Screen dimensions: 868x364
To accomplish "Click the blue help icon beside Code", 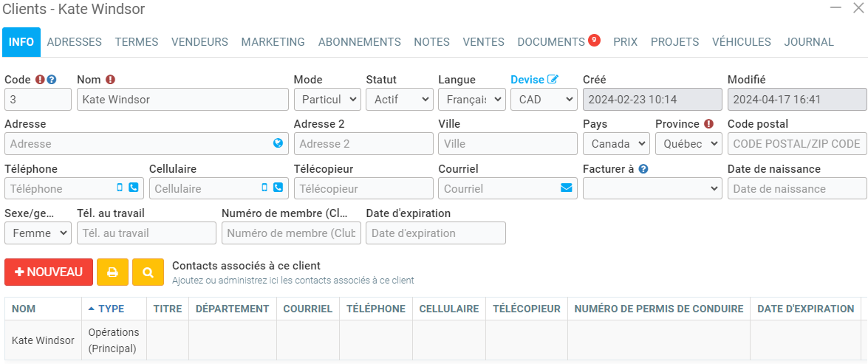I will pyautogui.click(x=52, y=80).
